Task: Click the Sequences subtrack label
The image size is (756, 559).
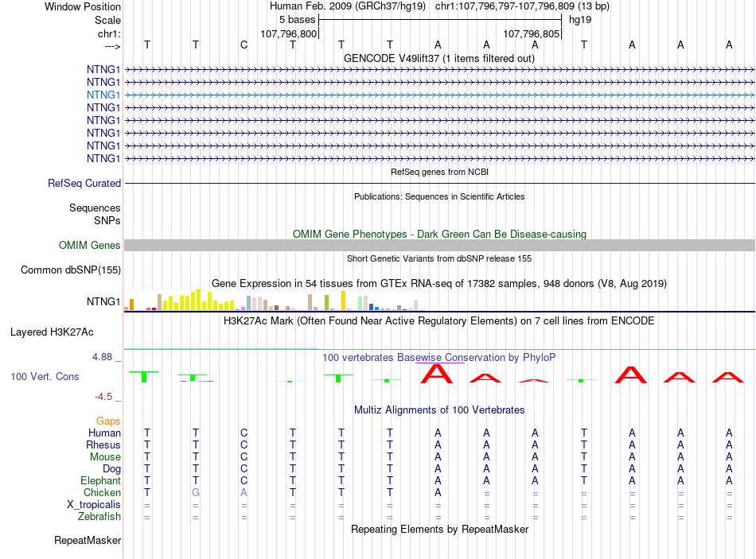Action: click(x=95, y=208)
